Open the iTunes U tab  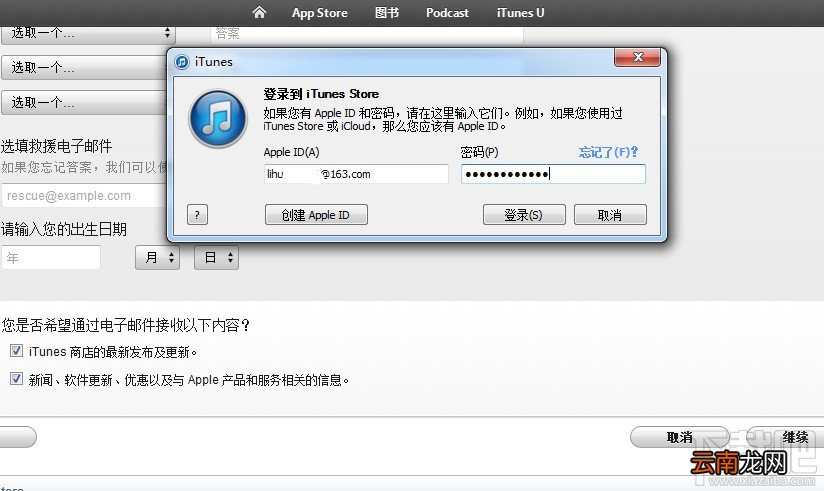(520, 13)
